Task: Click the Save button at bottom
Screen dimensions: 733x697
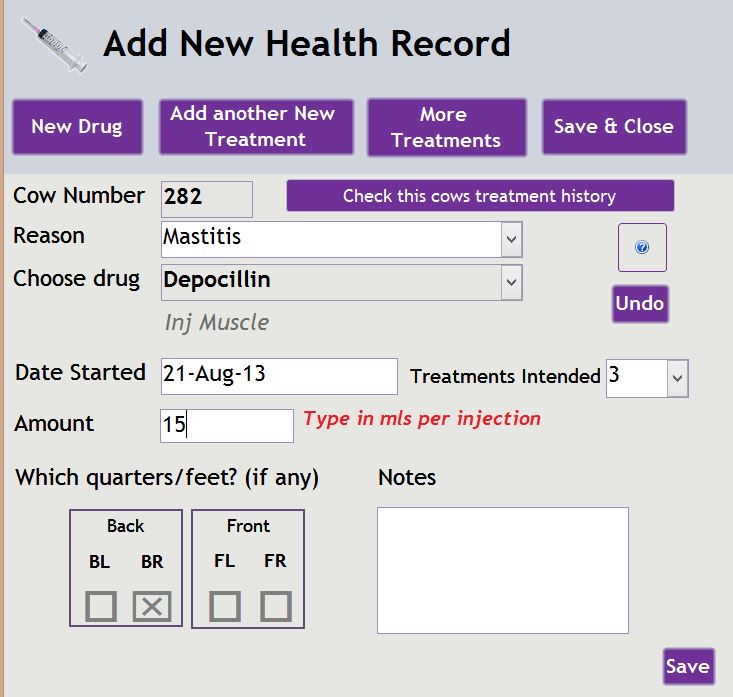Action: 688,667
